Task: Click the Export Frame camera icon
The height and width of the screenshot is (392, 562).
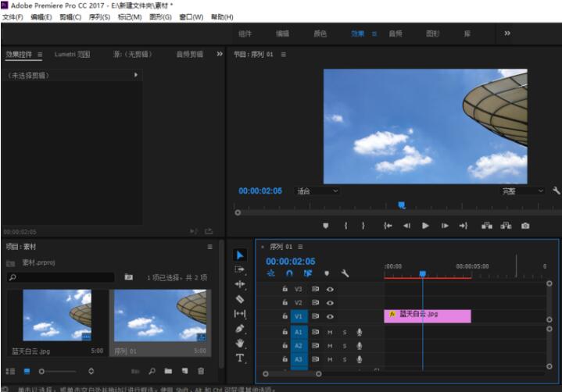Action: 525,226
